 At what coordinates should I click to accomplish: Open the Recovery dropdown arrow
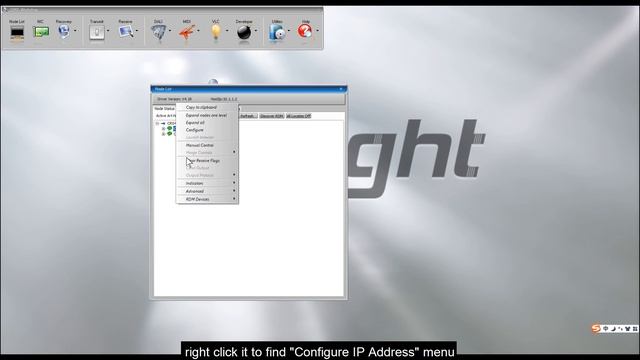[75, 31]
